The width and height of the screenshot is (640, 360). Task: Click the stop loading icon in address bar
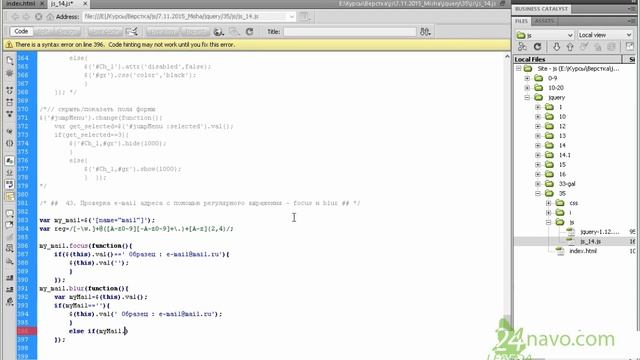[x=38, y=17]
